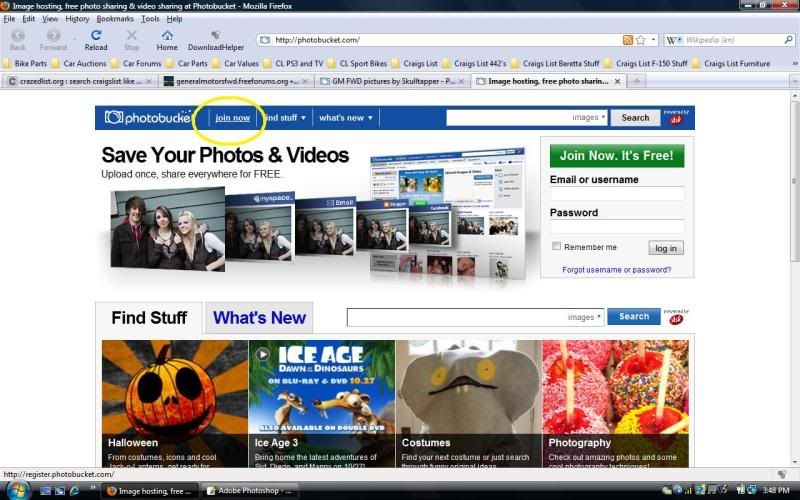Viewport: 800px width, 500px height.
Task: Click the Stop loading icon
Action: tap(132, 35)
